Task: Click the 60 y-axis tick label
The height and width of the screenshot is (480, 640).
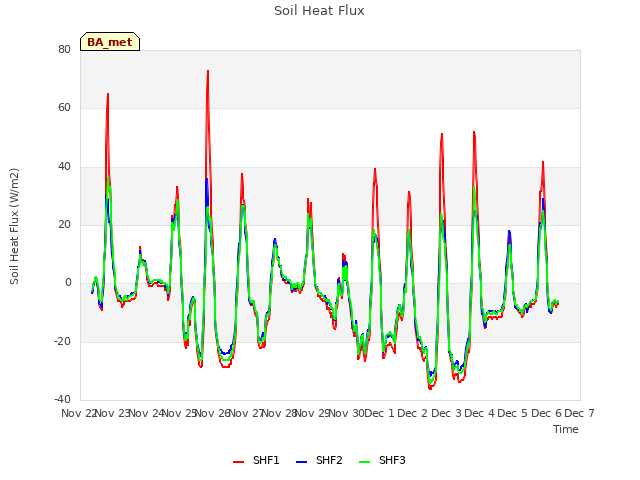Action: pos(64,108)
